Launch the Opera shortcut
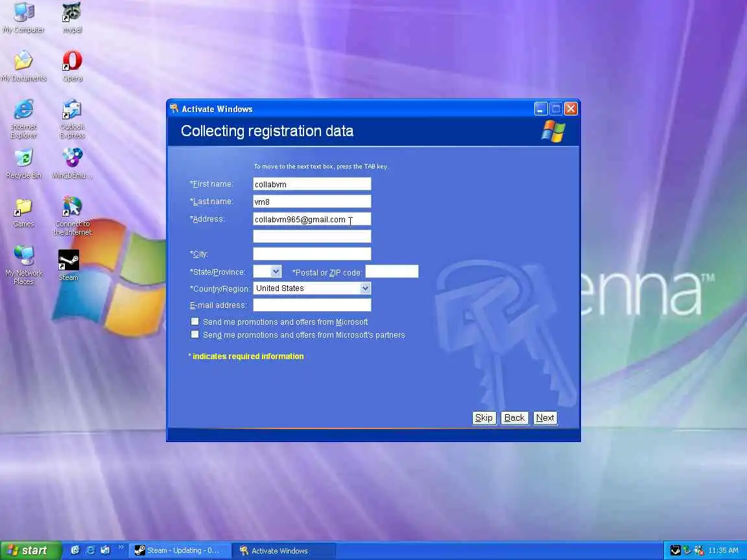The image size is (747, 560). pos(72,67)
